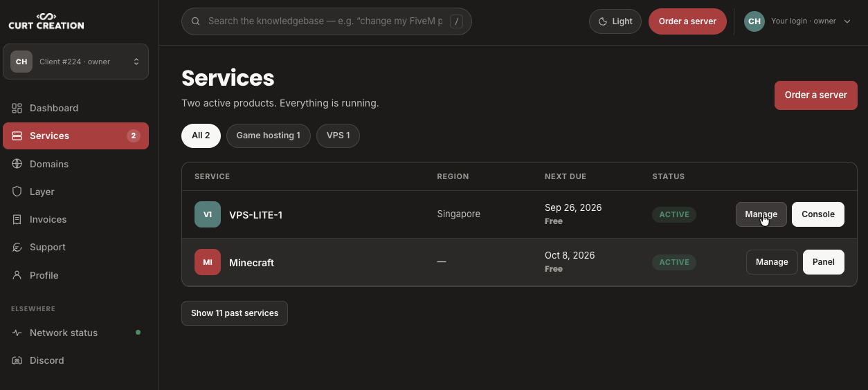Click the Layer shield icon
The image size is (868, 390).
coord(17,192)
